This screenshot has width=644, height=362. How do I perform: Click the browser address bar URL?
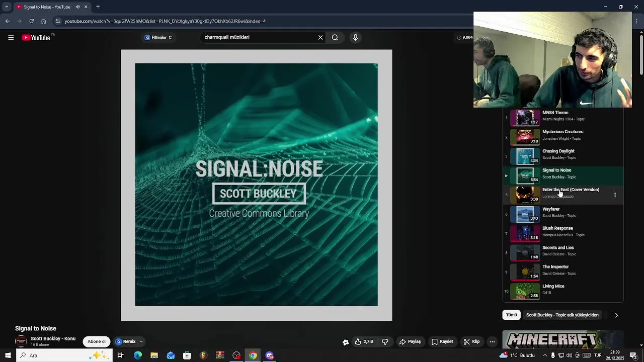tap(165, 21)
